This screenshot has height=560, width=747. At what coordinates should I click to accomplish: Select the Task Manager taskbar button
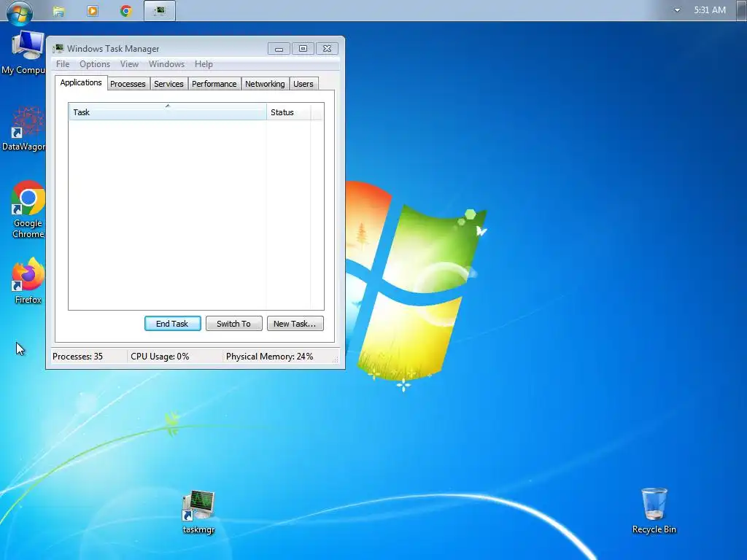160,11
